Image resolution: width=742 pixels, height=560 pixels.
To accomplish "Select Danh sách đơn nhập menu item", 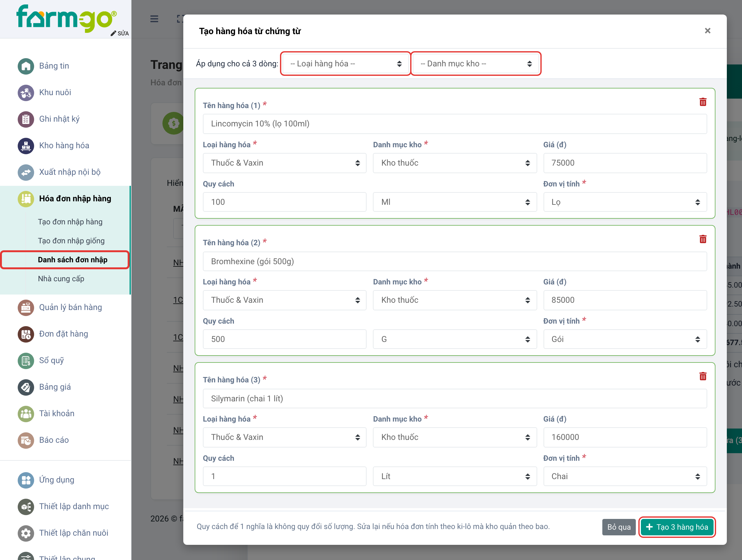I will pyautogui.click(x=65, y=260).
